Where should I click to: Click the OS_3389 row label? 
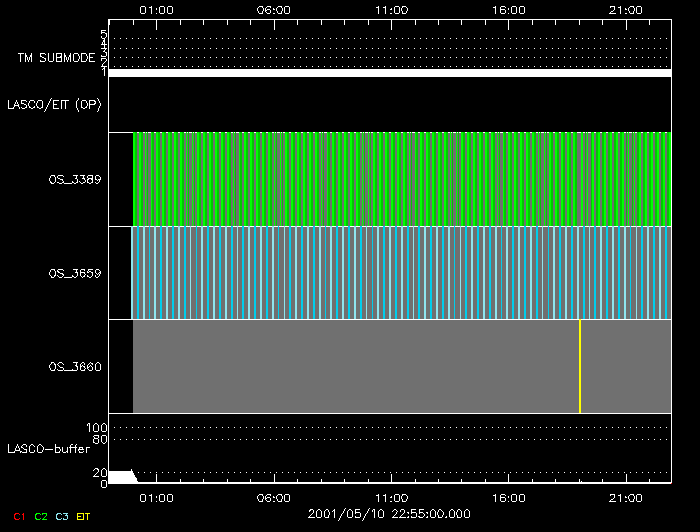(74, 179)
